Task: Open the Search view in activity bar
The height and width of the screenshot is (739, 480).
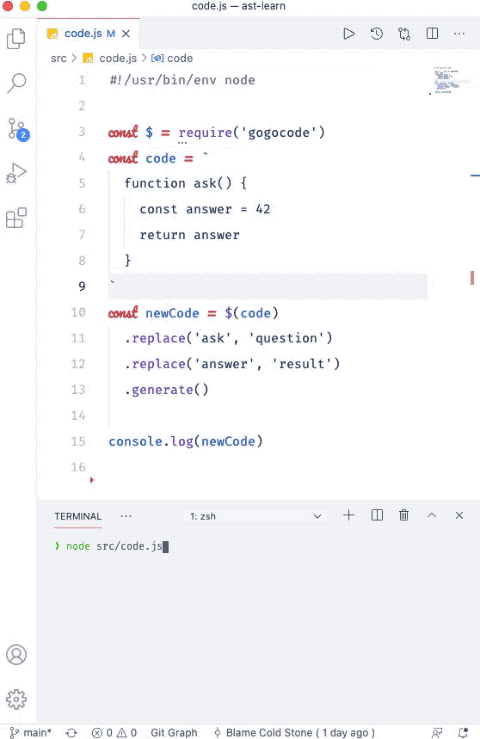Action: (x=17, y=83)
